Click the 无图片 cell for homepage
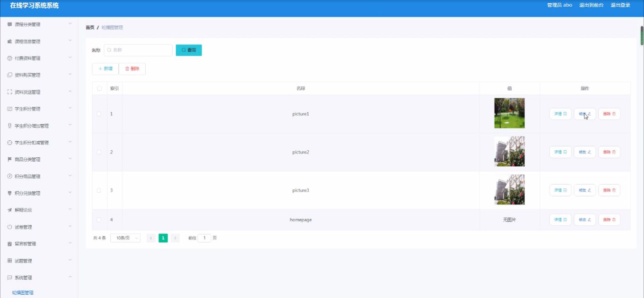Screen dimensions: 644x298 (x=509, y=220)
